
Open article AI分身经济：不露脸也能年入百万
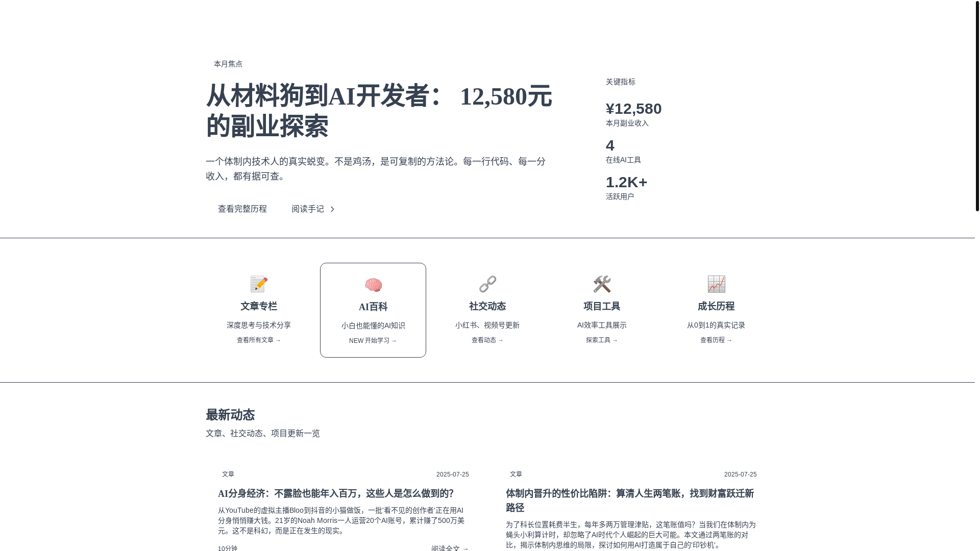(336, 493)
